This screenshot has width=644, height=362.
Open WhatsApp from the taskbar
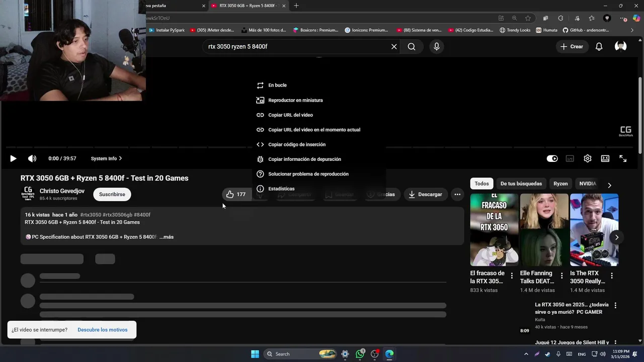tap(360, 354)
